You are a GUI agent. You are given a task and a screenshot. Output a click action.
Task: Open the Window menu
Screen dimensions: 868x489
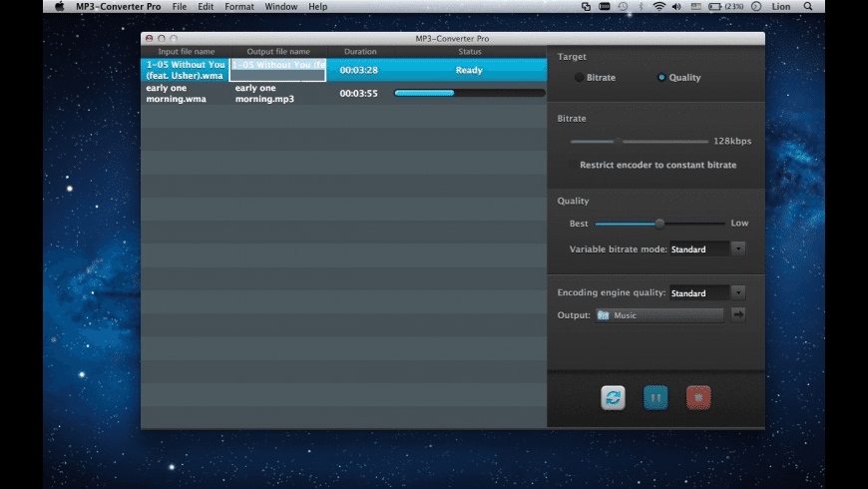280,7
